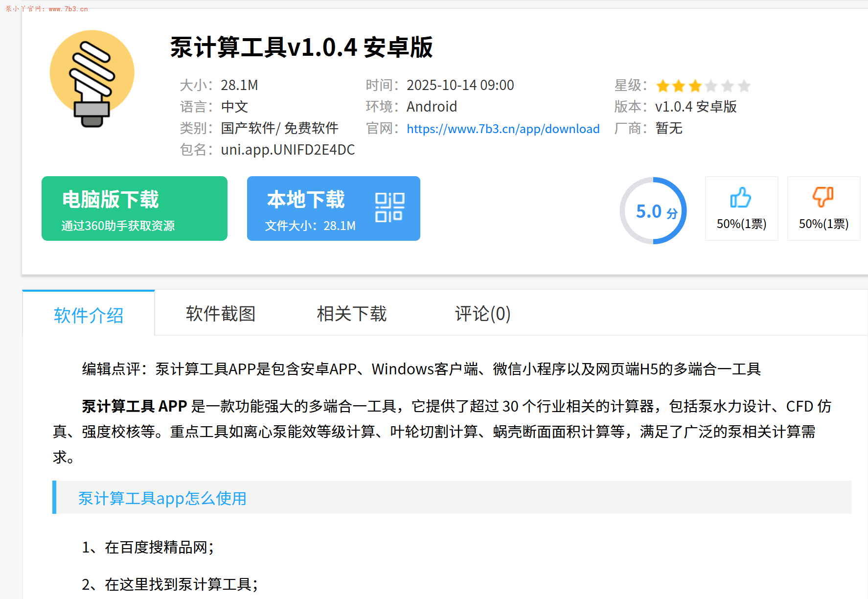Select the first star in 星级 rating
This screenshot has width=868, height=599.
(663, 85)
